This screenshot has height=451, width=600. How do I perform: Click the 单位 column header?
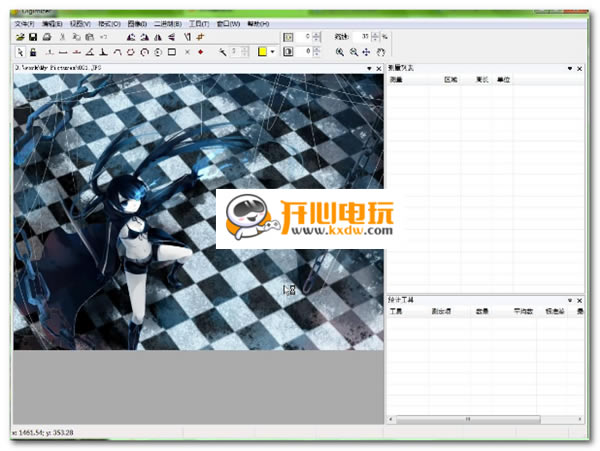(x=503, y=80)
